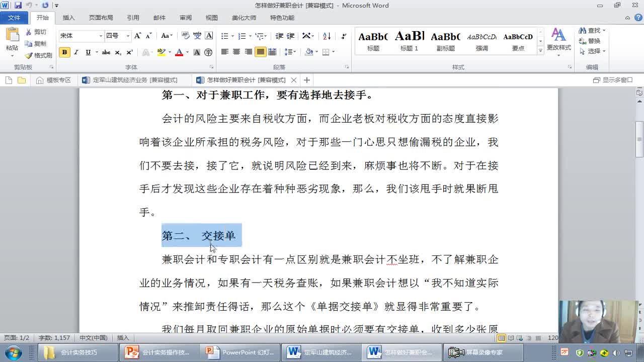Image resolution: width=644 pixels, height=362 pixels.
Task: Click the line spacing icon
Action: [289, 52]
